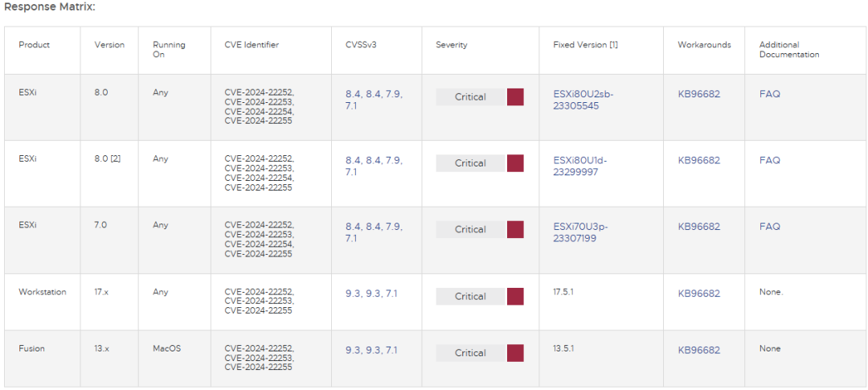Click the red severity square for Workstation

click(515, 297)
